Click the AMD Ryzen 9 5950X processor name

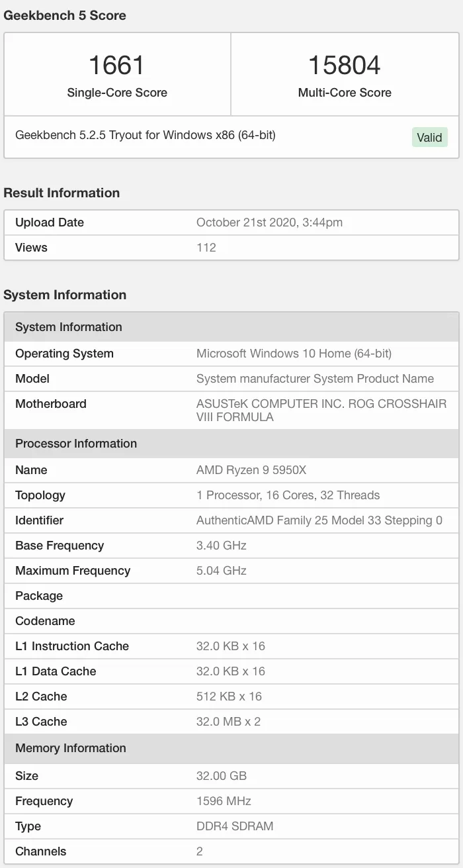(251, 470)
